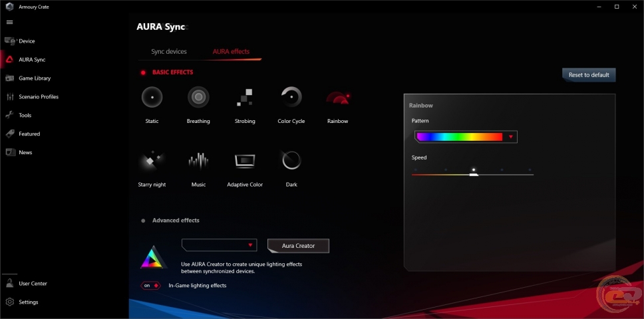Go to Scenario Profiles menu label

coord(39,97)
